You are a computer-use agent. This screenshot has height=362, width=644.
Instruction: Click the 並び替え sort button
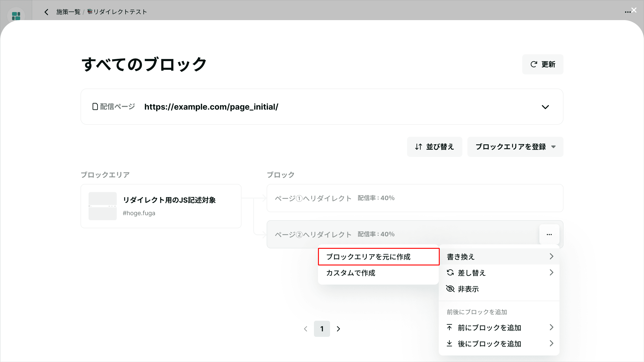(434, 147)
